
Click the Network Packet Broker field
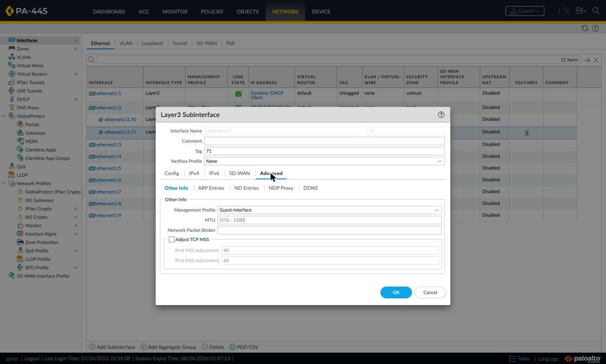330,231
